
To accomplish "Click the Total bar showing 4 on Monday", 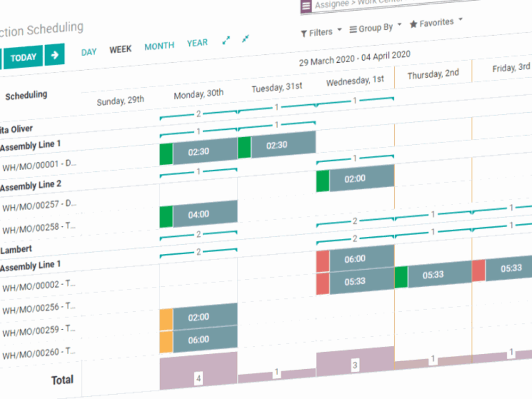I will pos(198,371).
